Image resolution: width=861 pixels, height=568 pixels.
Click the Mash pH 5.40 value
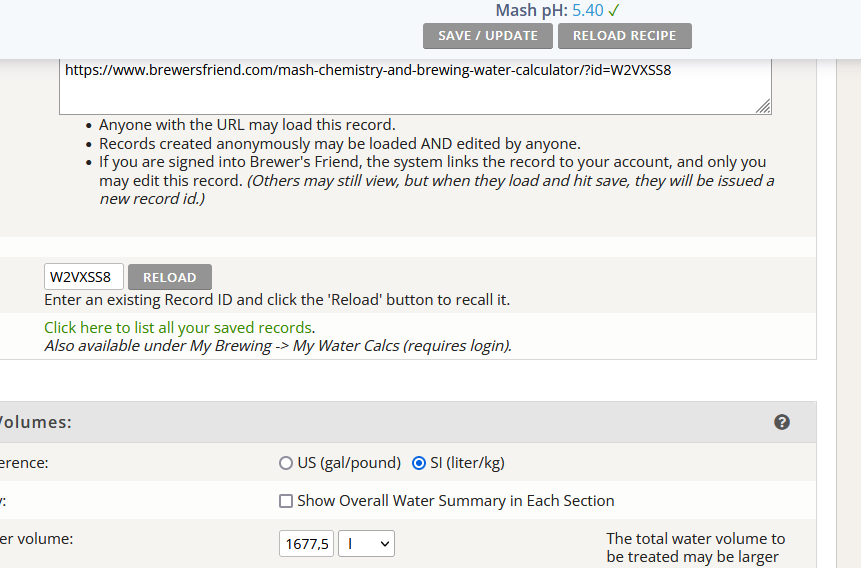tap(588, 10)
